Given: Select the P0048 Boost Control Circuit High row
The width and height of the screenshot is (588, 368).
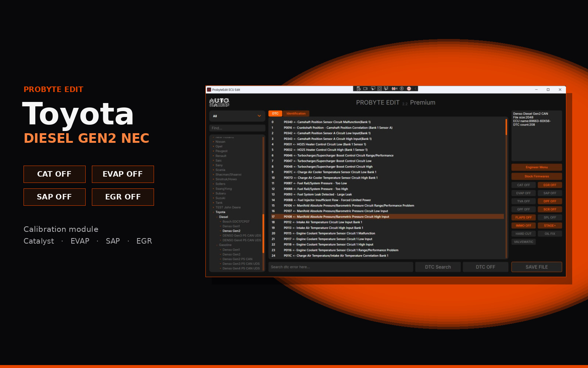Looking at the screenshot, I should 387,167.
